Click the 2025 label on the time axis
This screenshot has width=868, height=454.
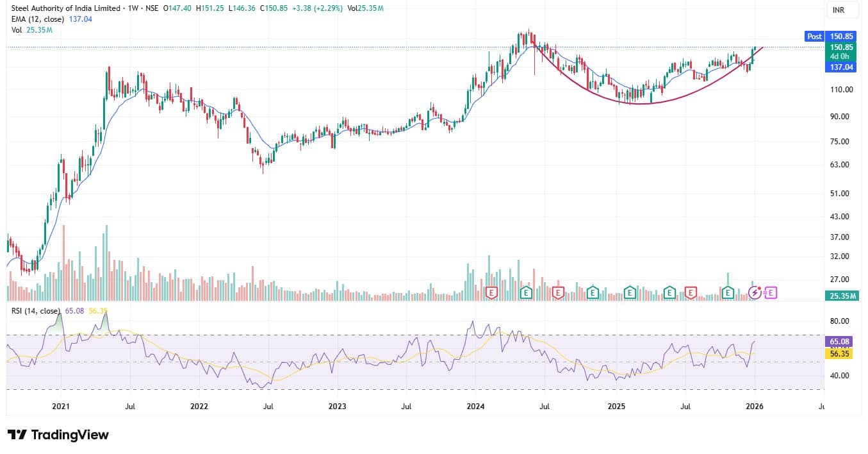tap(616, 407)
